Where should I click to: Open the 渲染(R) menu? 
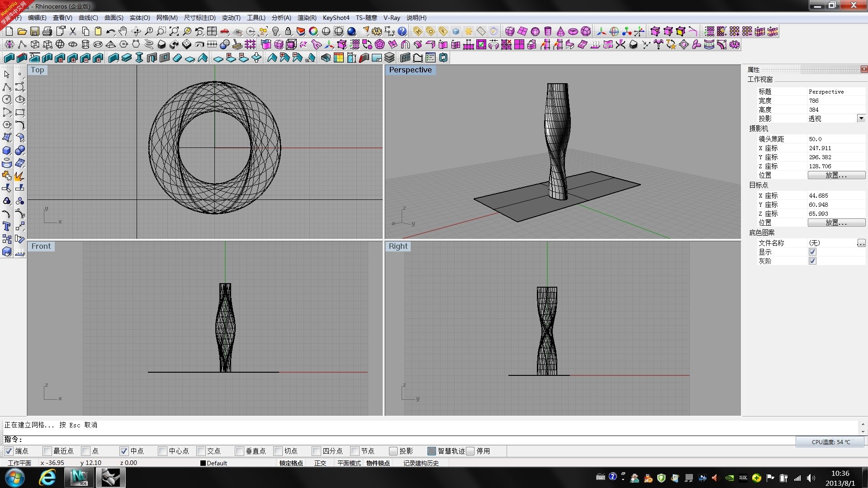click(x=307, y=18)
